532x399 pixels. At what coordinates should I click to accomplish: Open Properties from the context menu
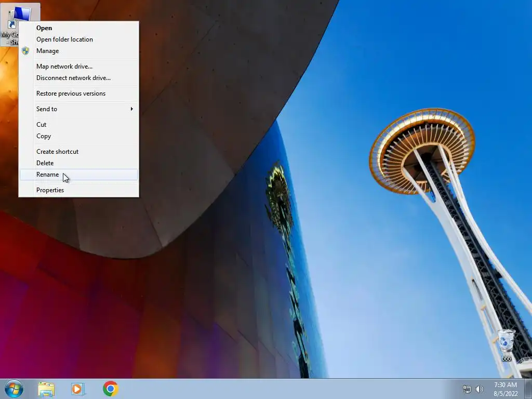tap(79, 190)
